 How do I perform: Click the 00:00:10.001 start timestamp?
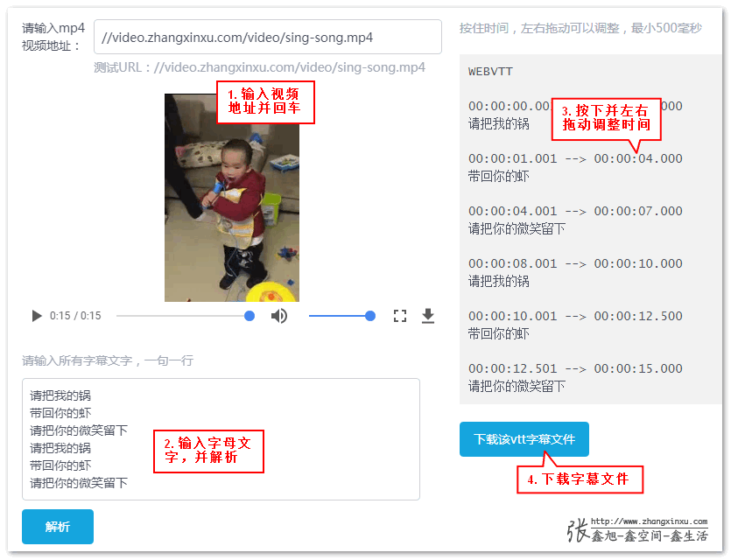point(512,317)
